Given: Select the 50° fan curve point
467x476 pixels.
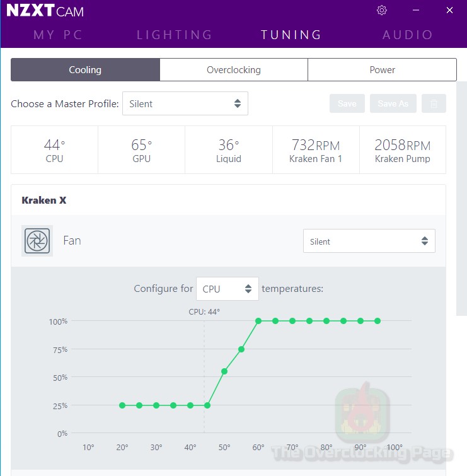Looking at the screenshot, I should 224,371.
